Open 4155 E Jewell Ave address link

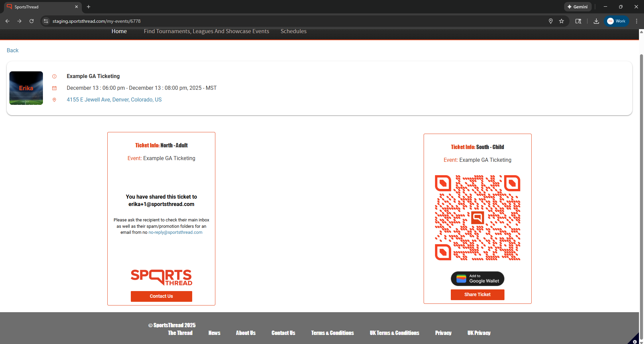tap(114, 99)
